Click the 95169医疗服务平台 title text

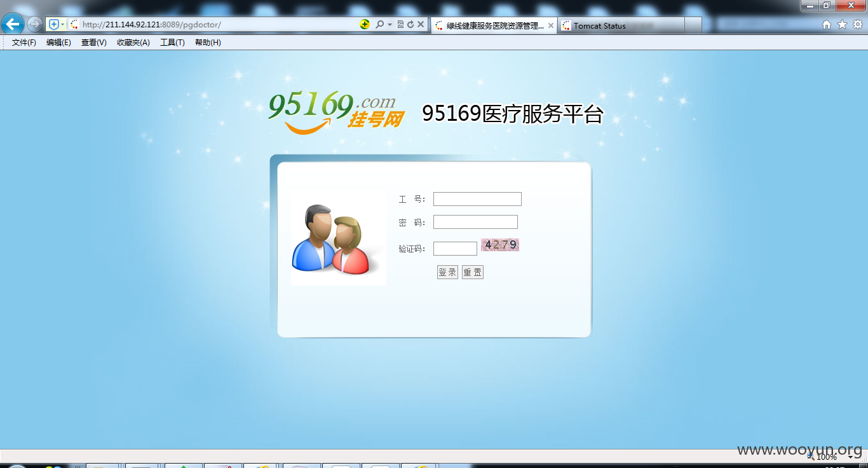point(513,114)
